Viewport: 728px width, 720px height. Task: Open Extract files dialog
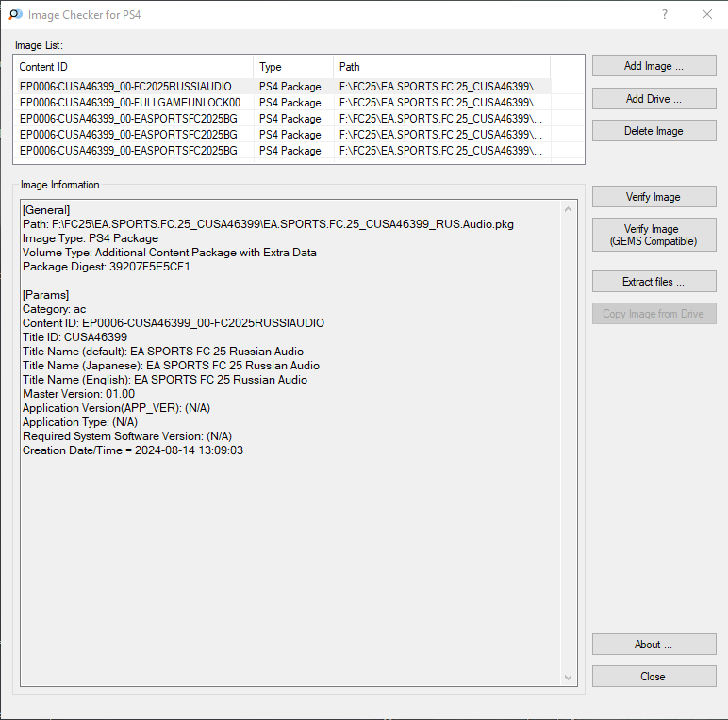pos(654,282)
